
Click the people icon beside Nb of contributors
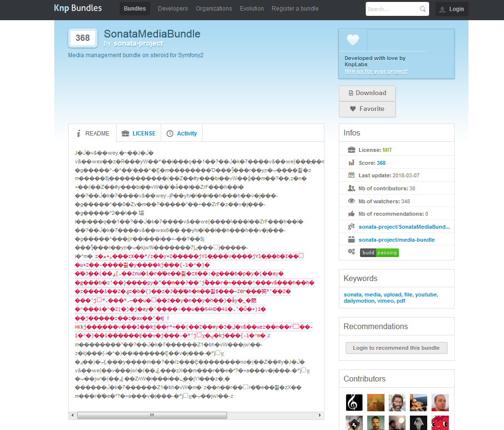tap(351, 188)
